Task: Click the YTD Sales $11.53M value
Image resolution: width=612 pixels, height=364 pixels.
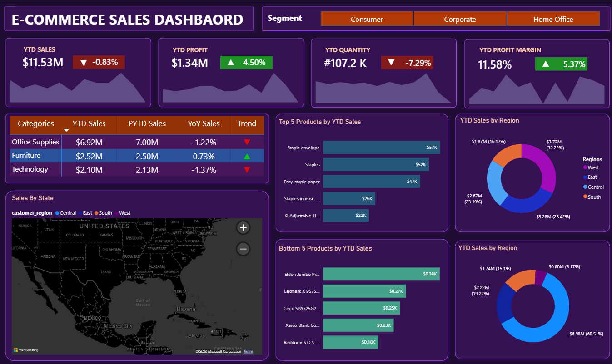Action: click(x=43, y=63)
